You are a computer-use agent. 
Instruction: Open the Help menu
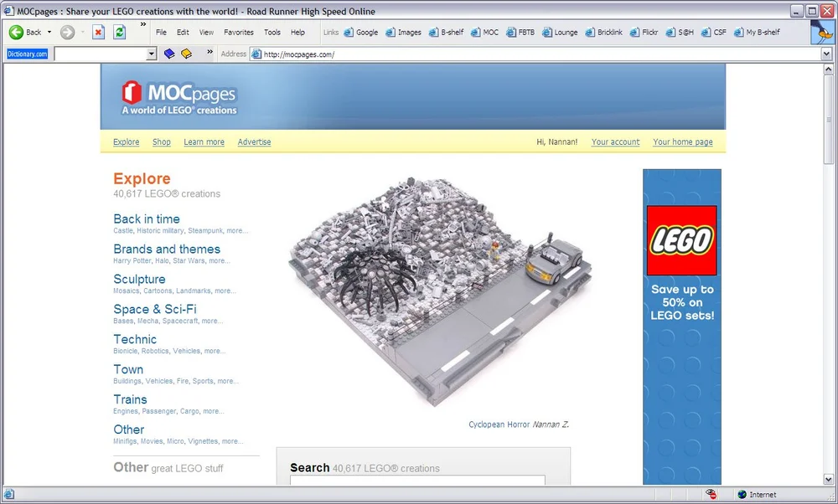coord(297,33)
